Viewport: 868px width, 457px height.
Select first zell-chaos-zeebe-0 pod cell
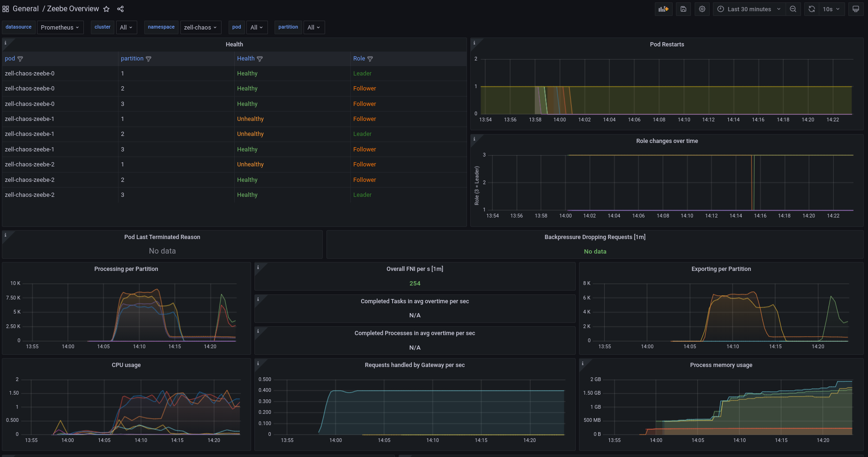pos(60,74)
